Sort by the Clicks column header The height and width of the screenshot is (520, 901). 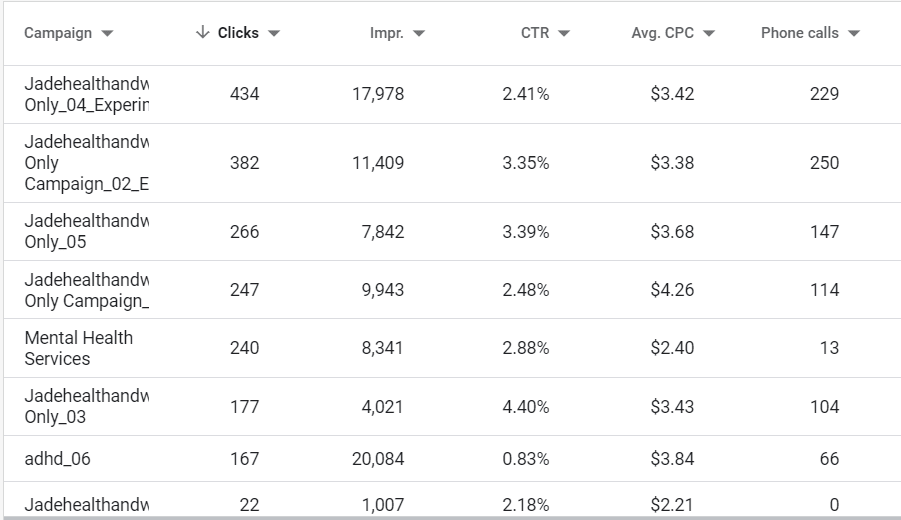pos(238,33)
